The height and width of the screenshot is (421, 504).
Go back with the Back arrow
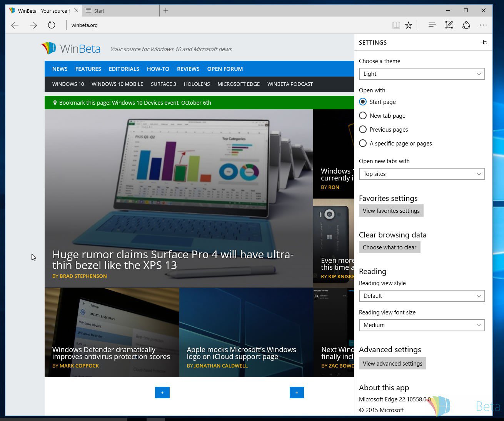(15, 25)
